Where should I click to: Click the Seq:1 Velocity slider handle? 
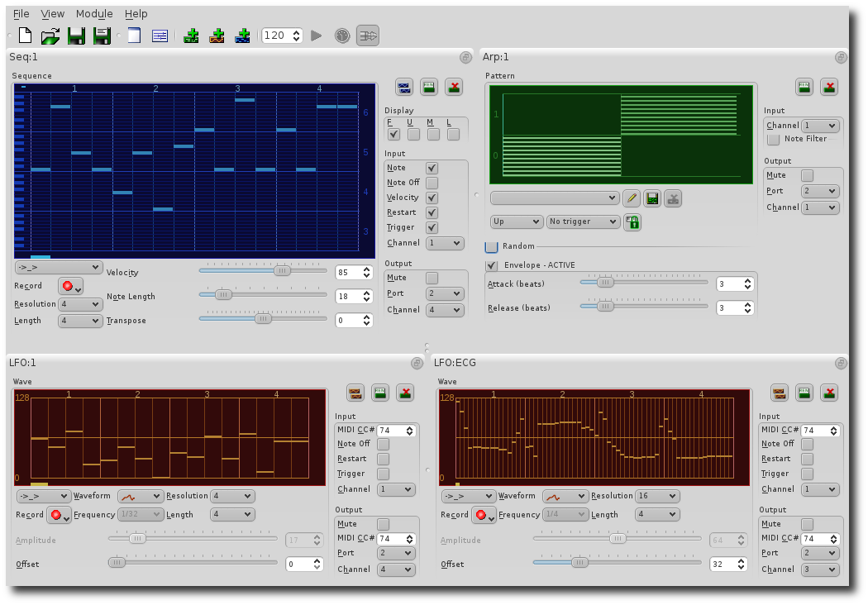click(283, 270)
